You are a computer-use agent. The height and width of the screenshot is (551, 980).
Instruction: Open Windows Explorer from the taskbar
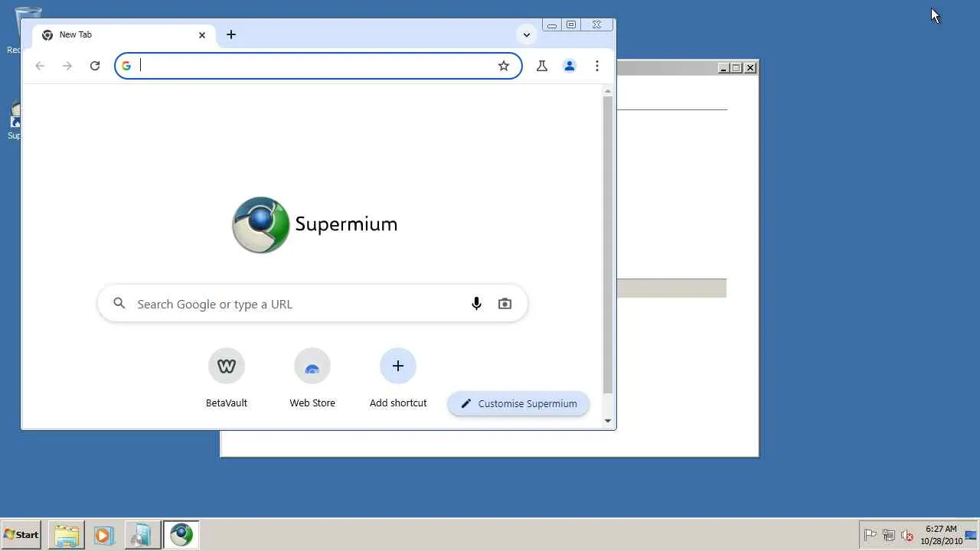pos(67,535)
